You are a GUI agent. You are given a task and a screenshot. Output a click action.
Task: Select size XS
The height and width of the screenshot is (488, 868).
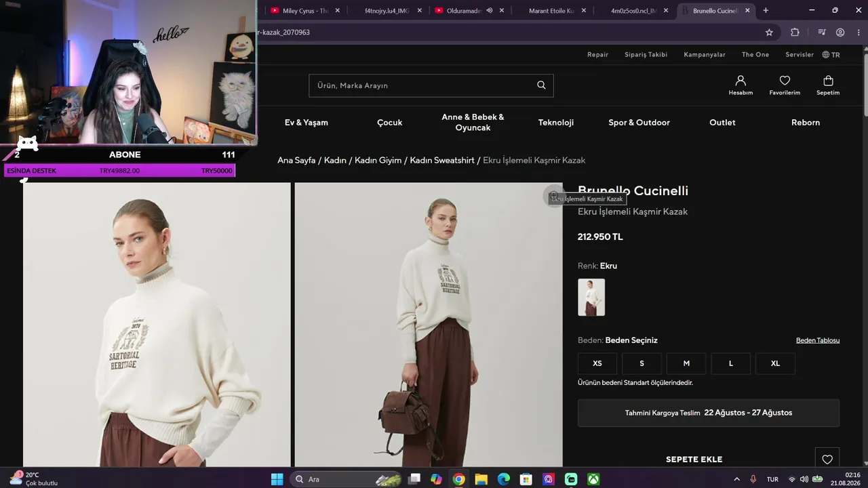[597, 363]
